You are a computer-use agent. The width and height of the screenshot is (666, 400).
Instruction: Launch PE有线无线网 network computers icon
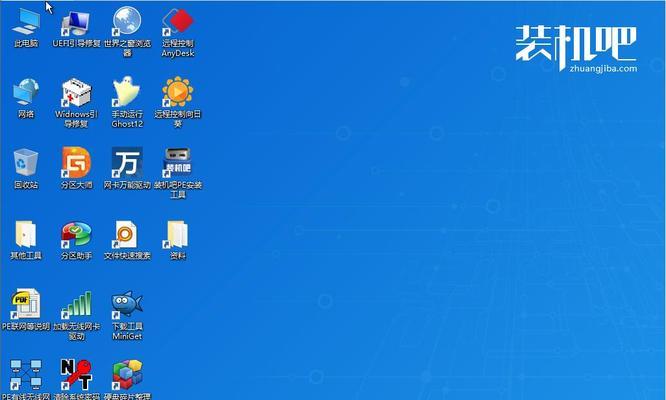(x=25, y=375)
